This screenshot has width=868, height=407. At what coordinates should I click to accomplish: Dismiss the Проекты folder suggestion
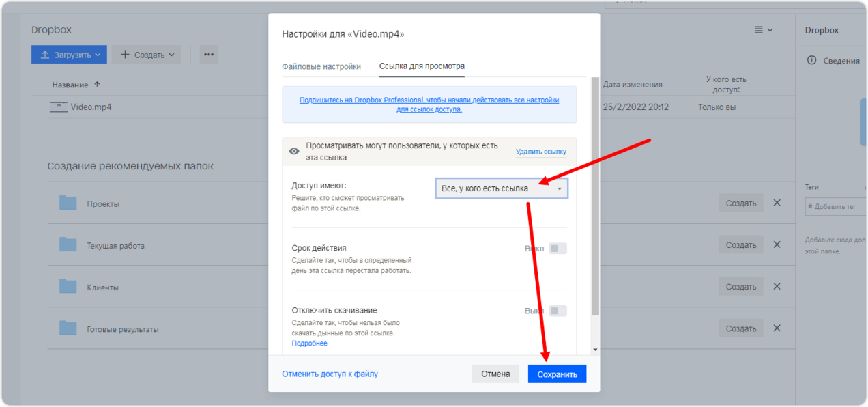[x=777, y=203]
